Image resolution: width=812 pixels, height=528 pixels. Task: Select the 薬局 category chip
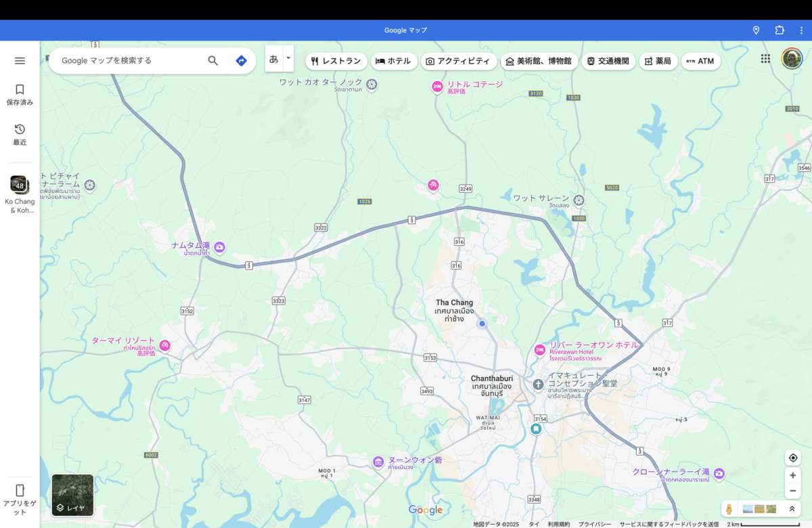tap(658, 61)
